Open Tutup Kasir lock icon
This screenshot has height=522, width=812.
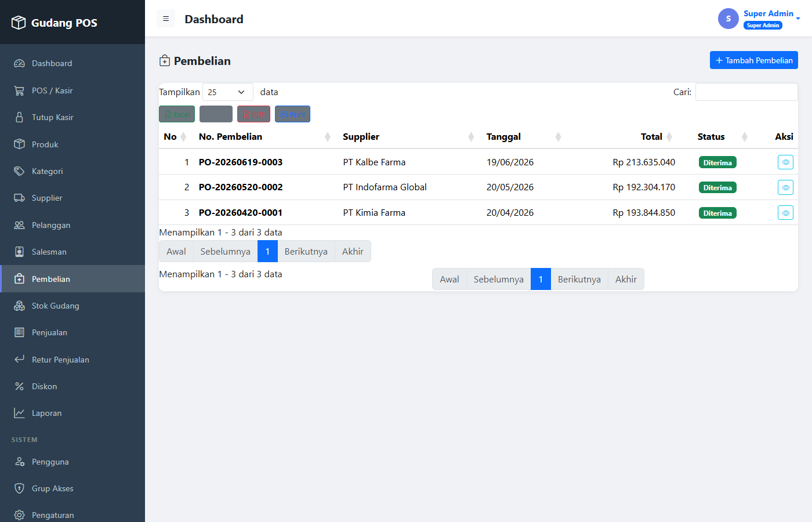tap(19, 117)
